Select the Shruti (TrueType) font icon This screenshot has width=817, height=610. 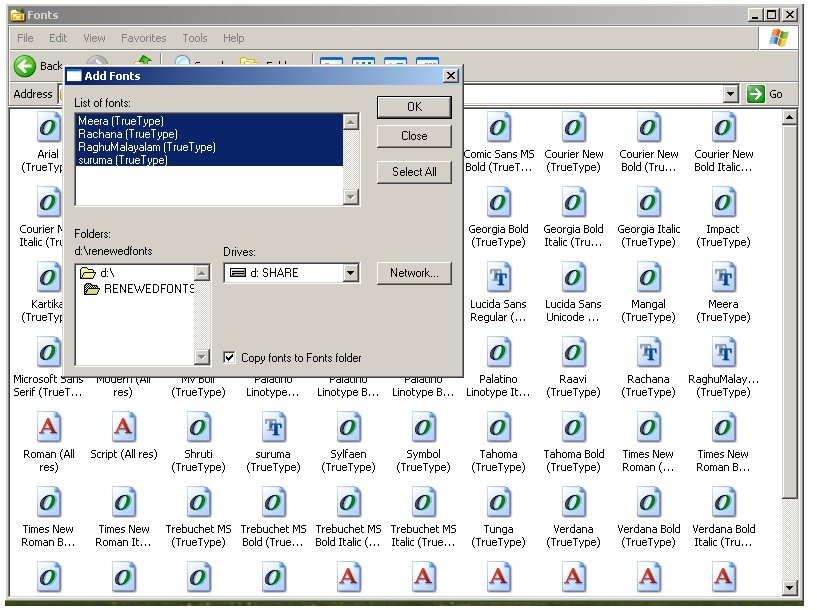coord(199,428)
